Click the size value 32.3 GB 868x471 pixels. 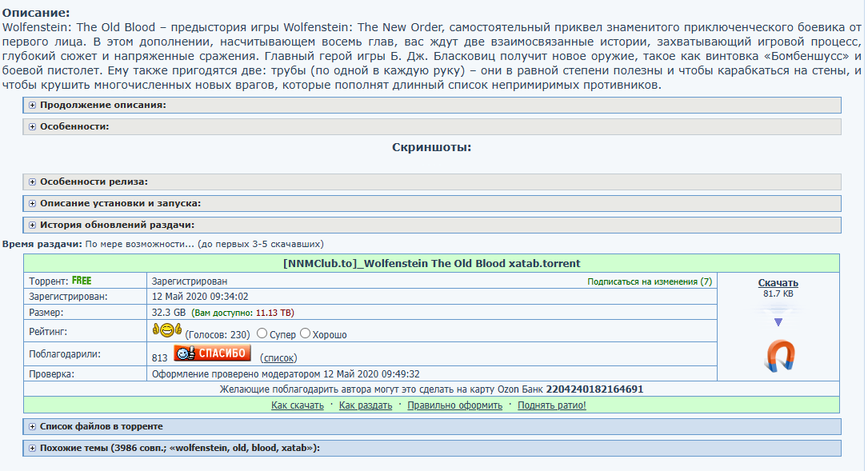tap(169, 313)
